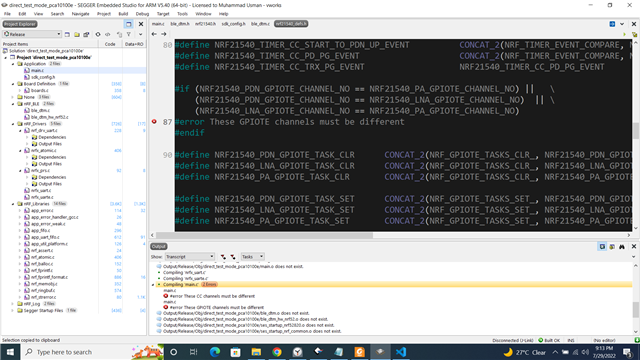Click the GPIOTE channels error message in Output
This screenshot has height=360, width=640.
(x=216, y=307)
